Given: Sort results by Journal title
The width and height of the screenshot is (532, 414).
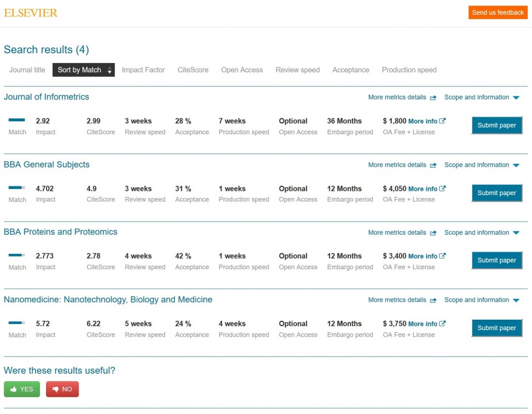Looking at the screenshot, I should 27,70.
